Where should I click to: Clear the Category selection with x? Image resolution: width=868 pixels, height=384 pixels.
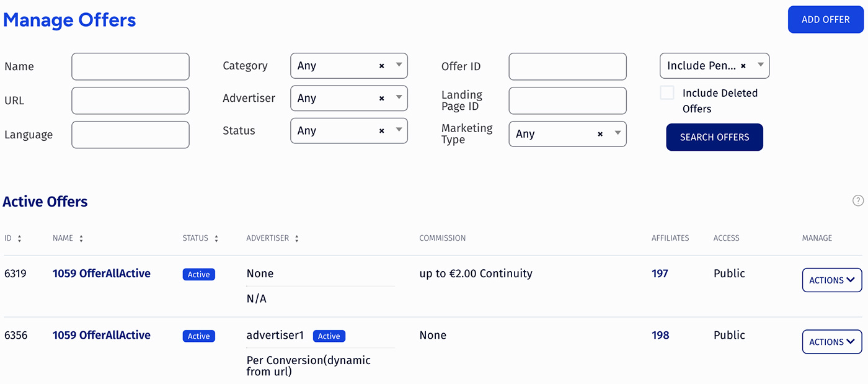381,66
